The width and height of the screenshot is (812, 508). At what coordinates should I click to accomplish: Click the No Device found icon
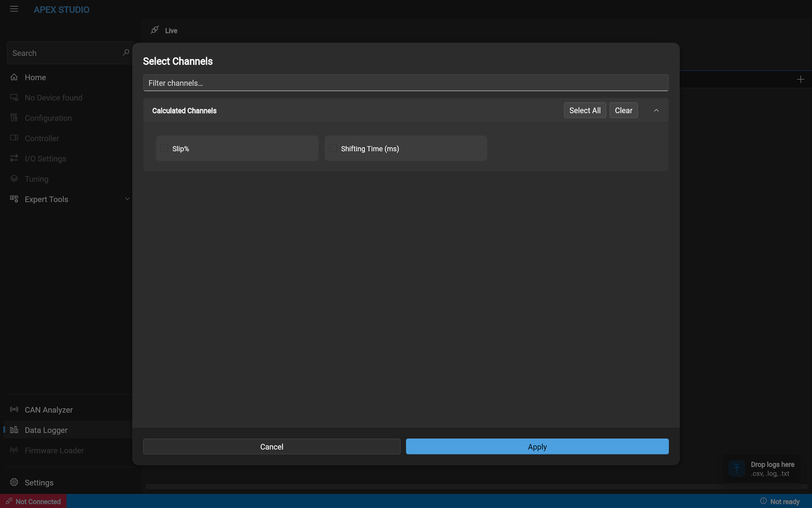tap(14, 97)
